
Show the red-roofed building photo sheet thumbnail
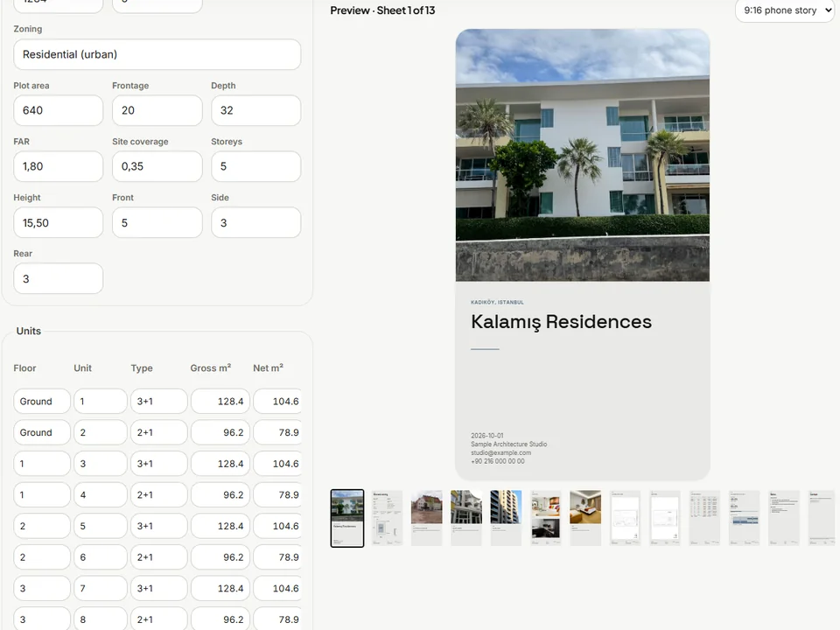pyautogui.click(x=426, y=518)
